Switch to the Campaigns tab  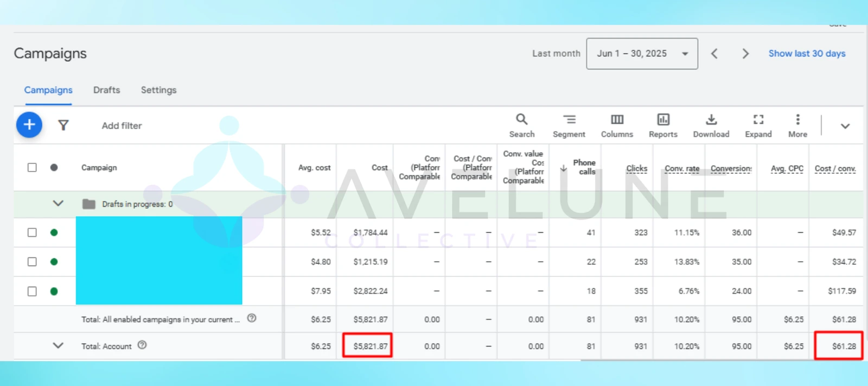point(48,90)
